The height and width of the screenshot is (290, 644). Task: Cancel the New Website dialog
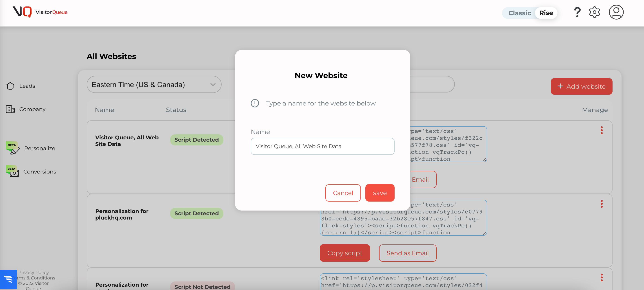pos(343,193)
